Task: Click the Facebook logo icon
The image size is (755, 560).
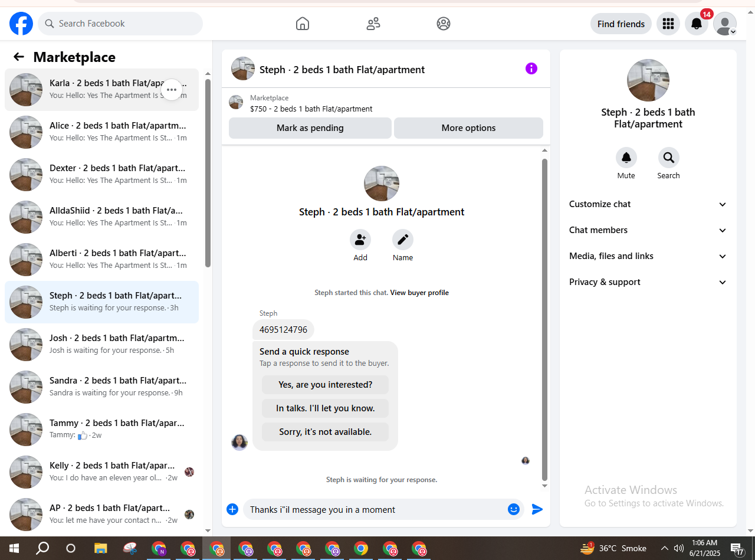Action: click(21, 24)
